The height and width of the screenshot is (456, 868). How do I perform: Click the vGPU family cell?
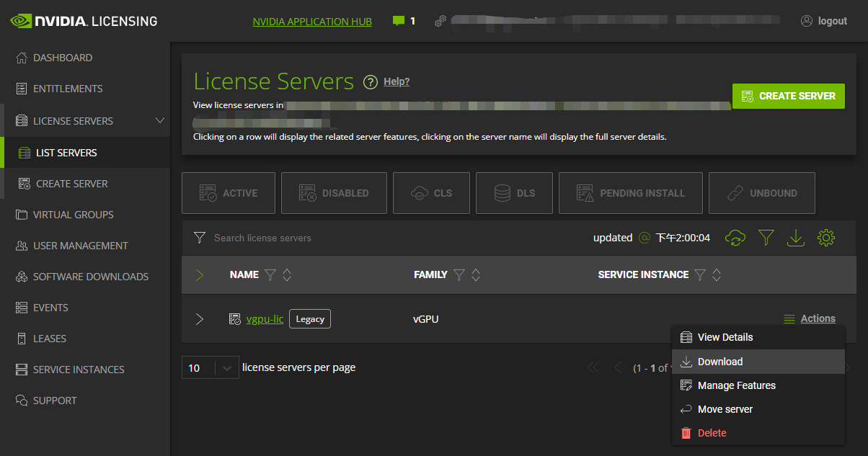coord(426,318)
